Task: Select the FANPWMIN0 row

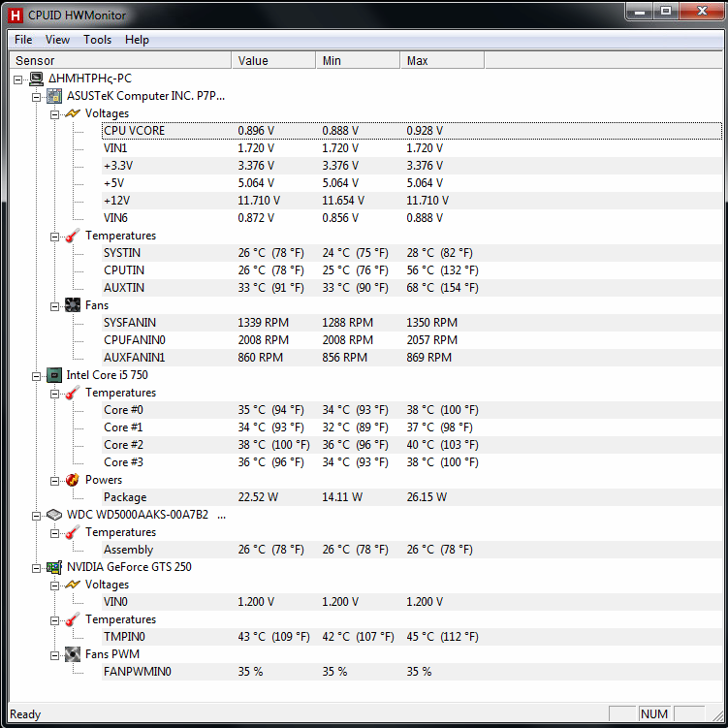Action: pos(412,672)
